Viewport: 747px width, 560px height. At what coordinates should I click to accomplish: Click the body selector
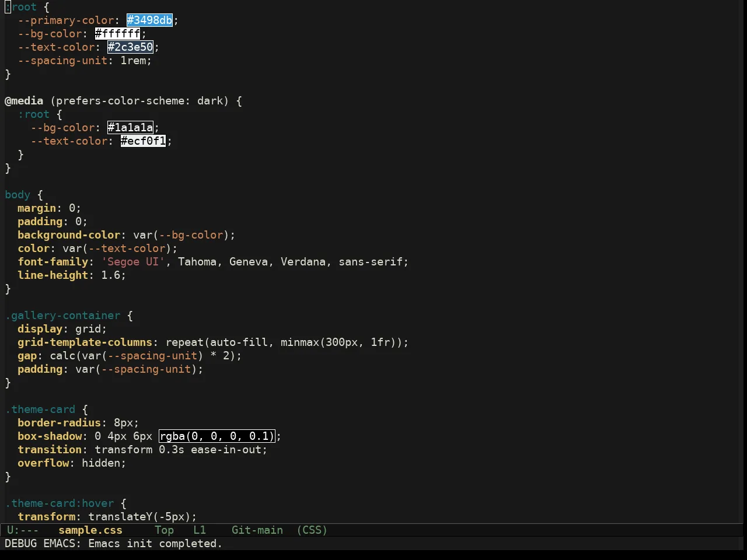(x=18, y=195)
